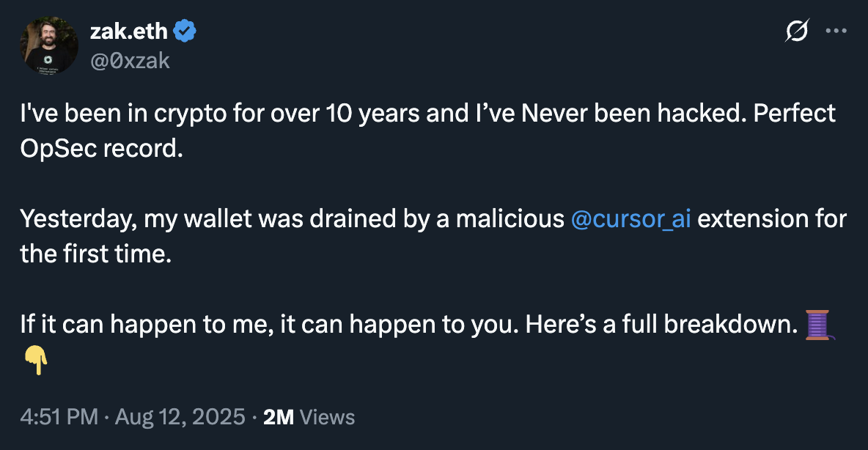Click the blue verified badge
The height and width of the screenshot is (450, 868).
click(x=185, y=31)
